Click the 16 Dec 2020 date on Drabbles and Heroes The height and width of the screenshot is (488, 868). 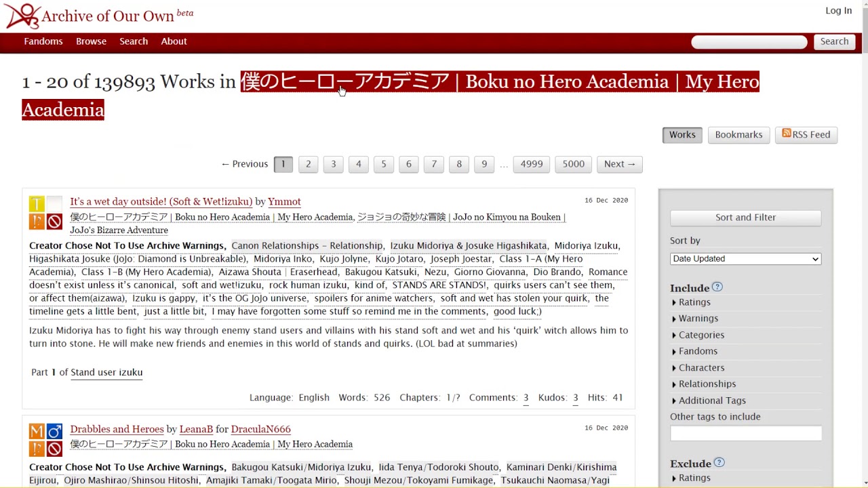point(606,428)
